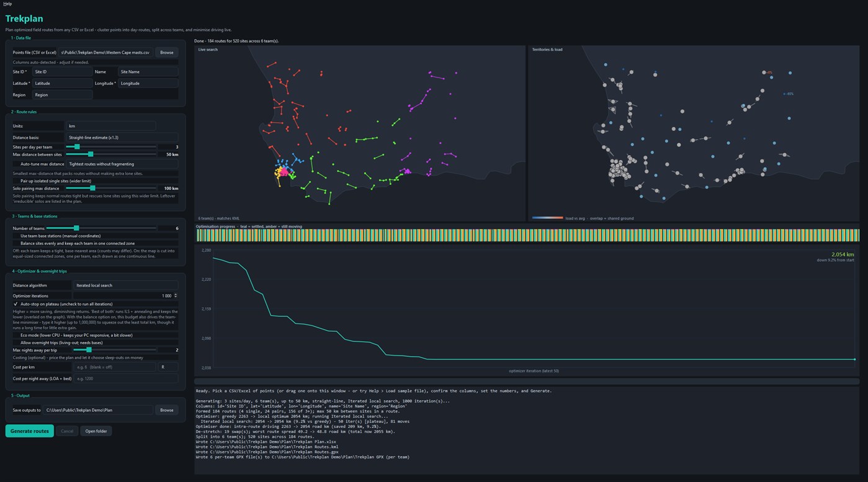Click the Points file path field
Screen dimensions: 868x482
point(106,53)
